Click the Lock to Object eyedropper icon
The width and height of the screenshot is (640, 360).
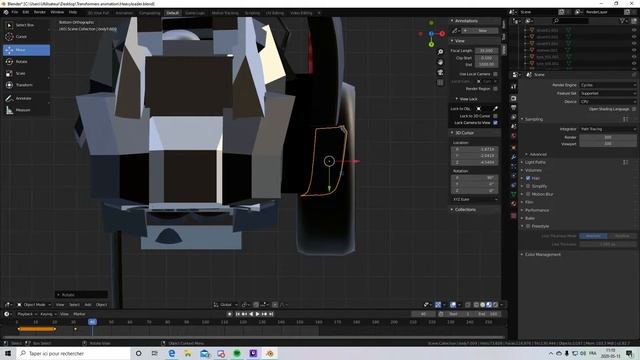(495, 109)
